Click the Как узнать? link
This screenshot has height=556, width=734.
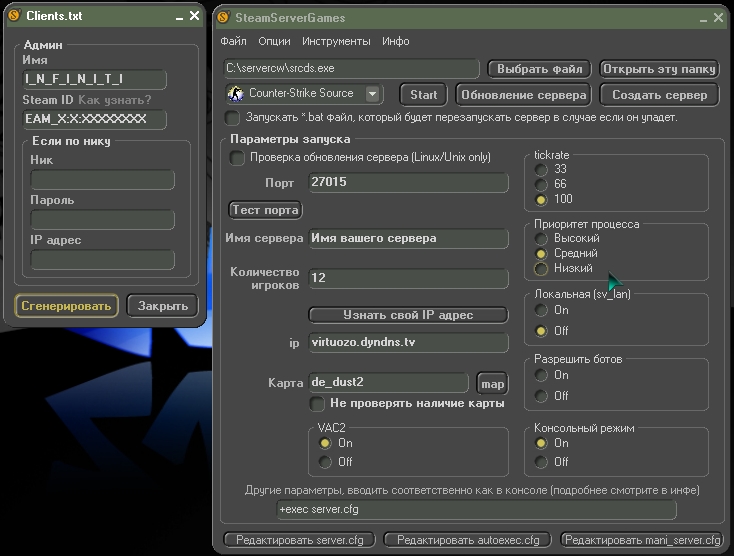click(115, 100)
